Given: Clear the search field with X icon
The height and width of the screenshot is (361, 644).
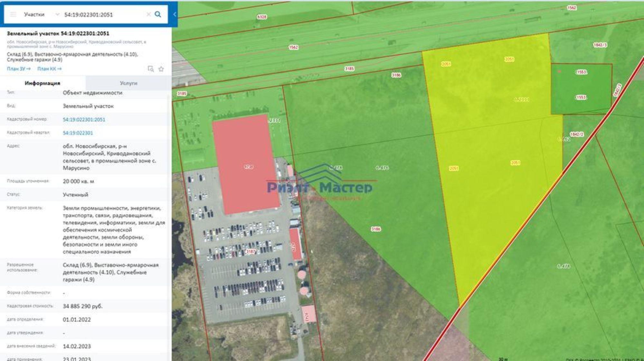Looking at the screenshot, I should click(x=148, y=14).
